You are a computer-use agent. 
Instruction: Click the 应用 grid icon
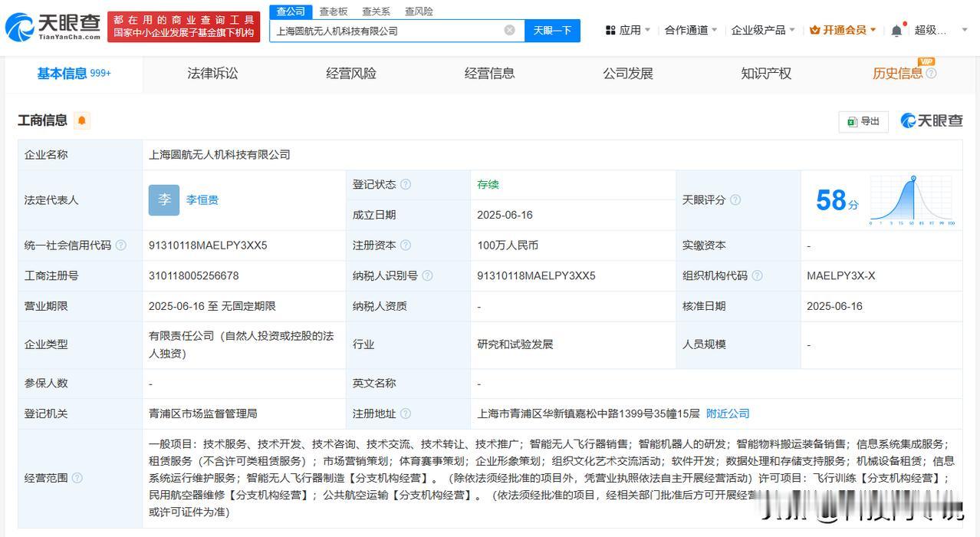pyautogui.click(x=610, y=30)
